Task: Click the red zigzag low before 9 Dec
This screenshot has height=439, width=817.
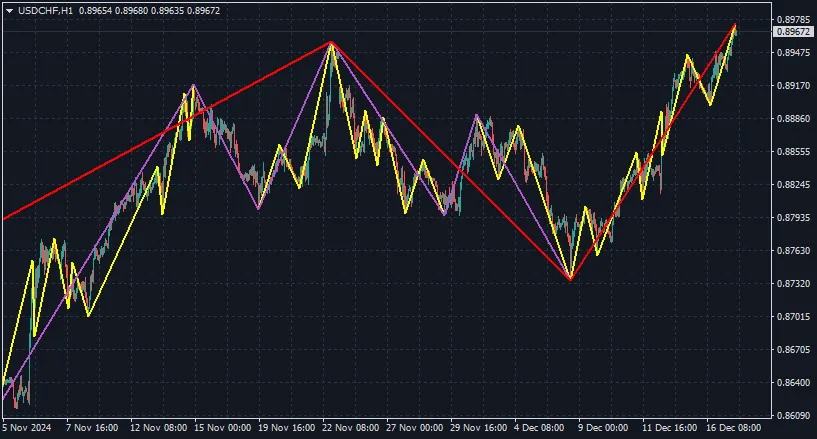Action: 570,279
